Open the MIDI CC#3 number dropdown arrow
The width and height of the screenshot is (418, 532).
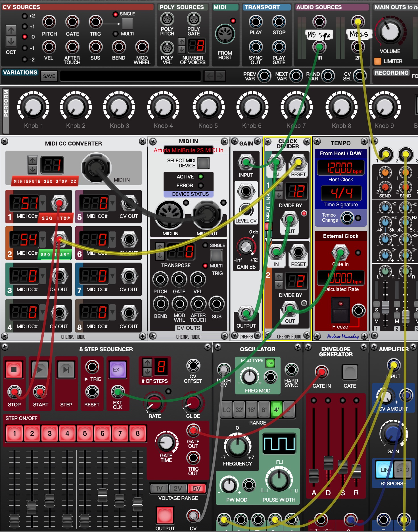click(x=43, y=276)
